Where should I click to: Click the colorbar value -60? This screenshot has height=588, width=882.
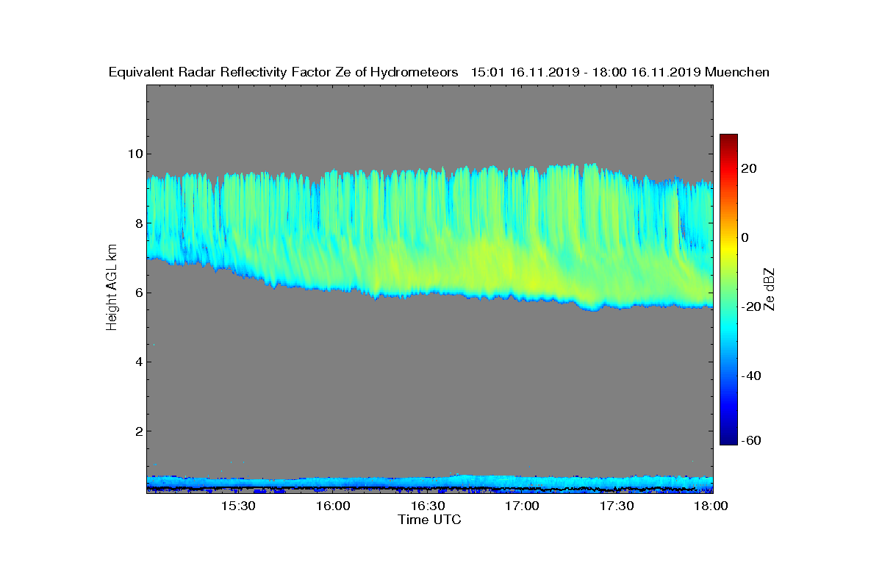click(751, 440)
